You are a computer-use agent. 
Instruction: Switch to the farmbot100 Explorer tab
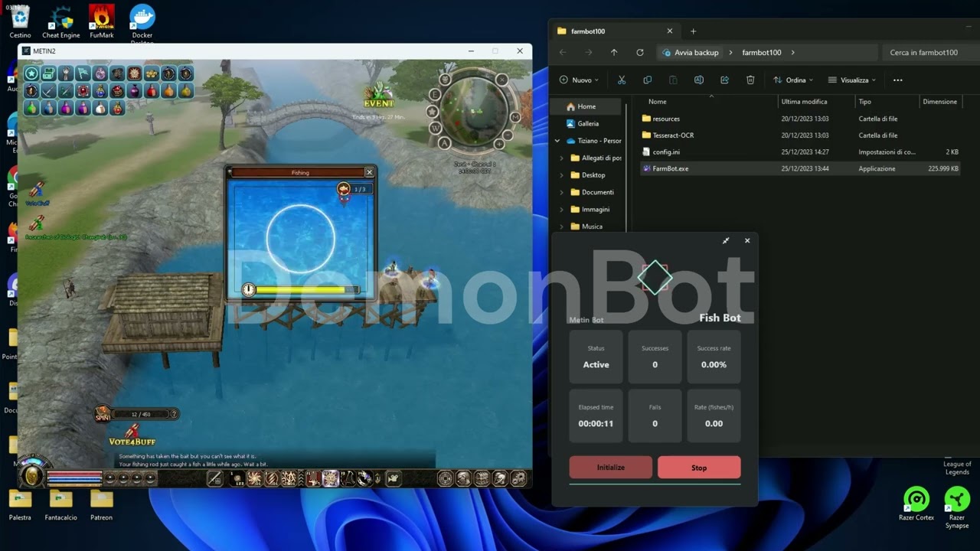click(615, 31)
